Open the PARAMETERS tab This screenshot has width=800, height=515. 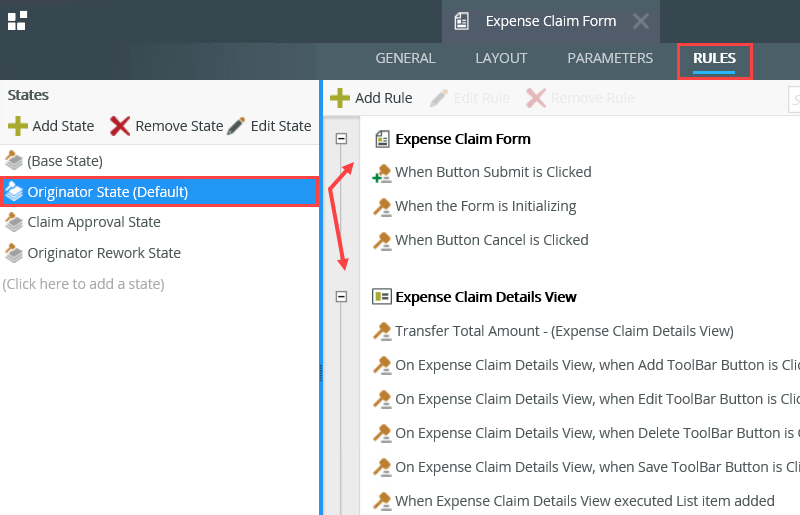[x=610, y=58]
